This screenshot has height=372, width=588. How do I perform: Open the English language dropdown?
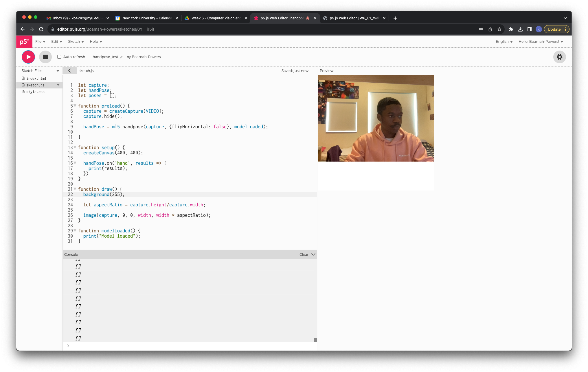(504, 42)
